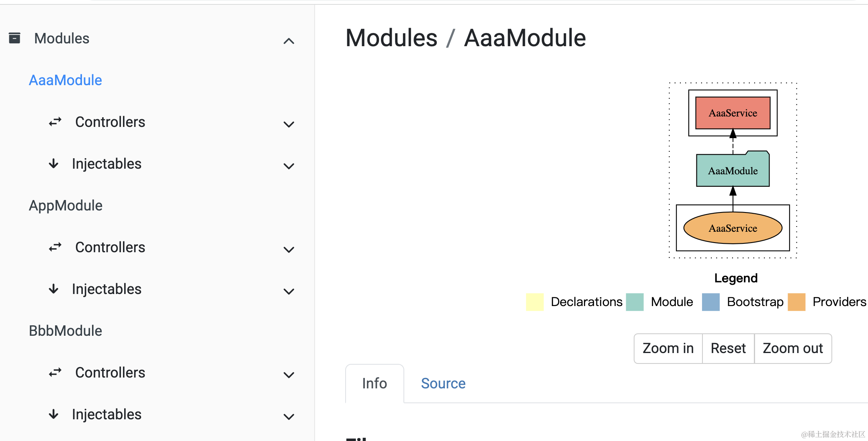Click the orange Providers legend swatch

point(796,302)
